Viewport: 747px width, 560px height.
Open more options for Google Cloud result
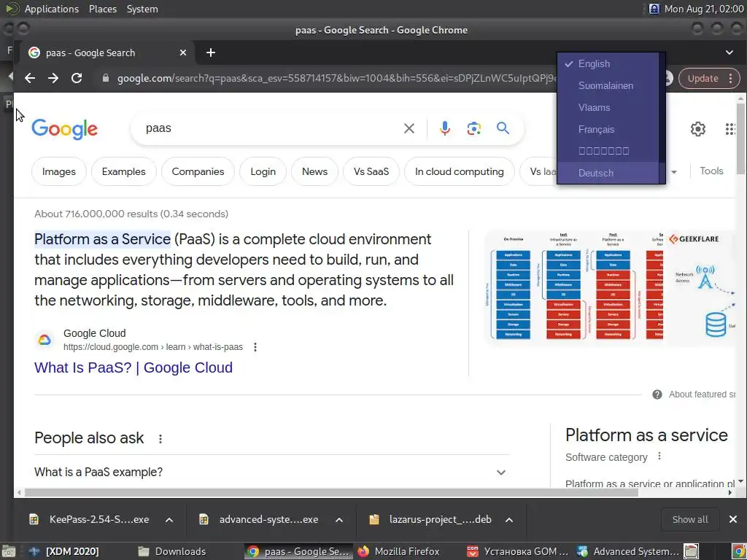point(255,347)
